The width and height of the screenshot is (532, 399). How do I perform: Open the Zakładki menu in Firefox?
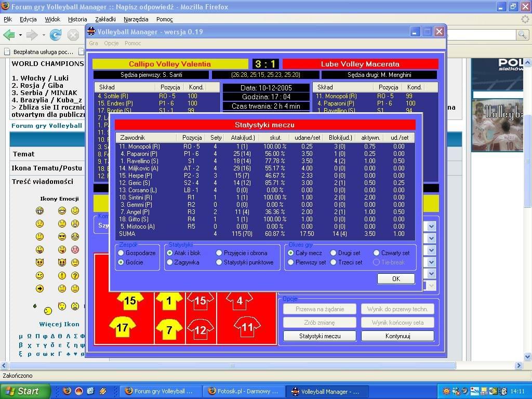(x=105, y=19)
